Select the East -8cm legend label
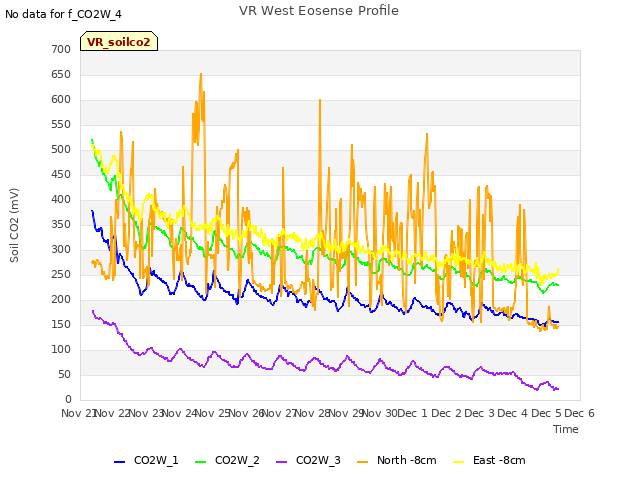The image size is (640, 480). tap(499, 460)
